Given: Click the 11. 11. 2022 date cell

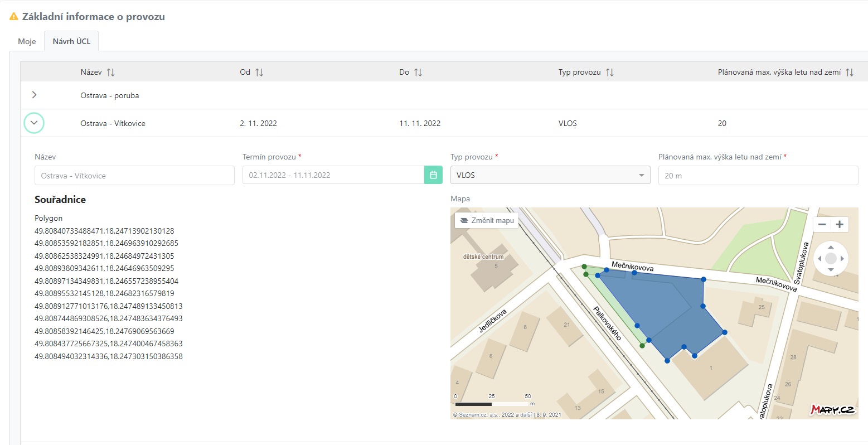Looking at the screenshot, I should 420,123.
